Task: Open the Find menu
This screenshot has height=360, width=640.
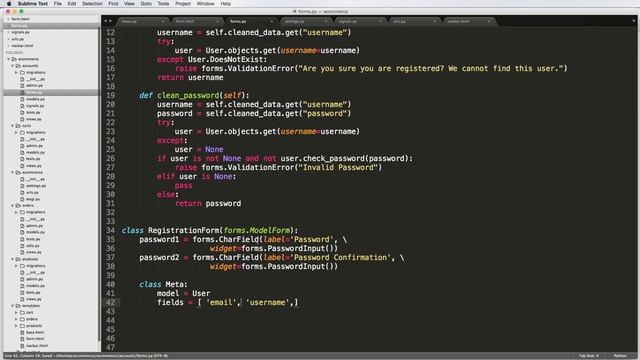Action: pyautogui.click(x=113, y=4)
